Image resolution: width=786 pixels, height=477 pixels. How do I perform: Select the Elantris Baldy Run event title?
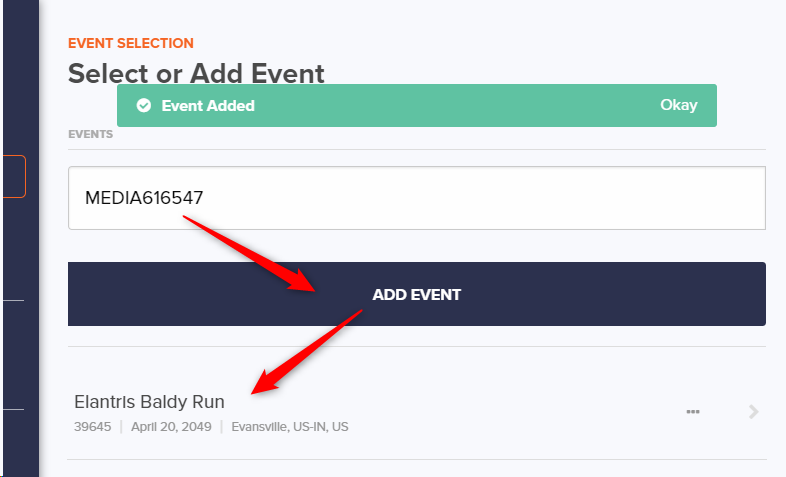[x=149, y=402]
